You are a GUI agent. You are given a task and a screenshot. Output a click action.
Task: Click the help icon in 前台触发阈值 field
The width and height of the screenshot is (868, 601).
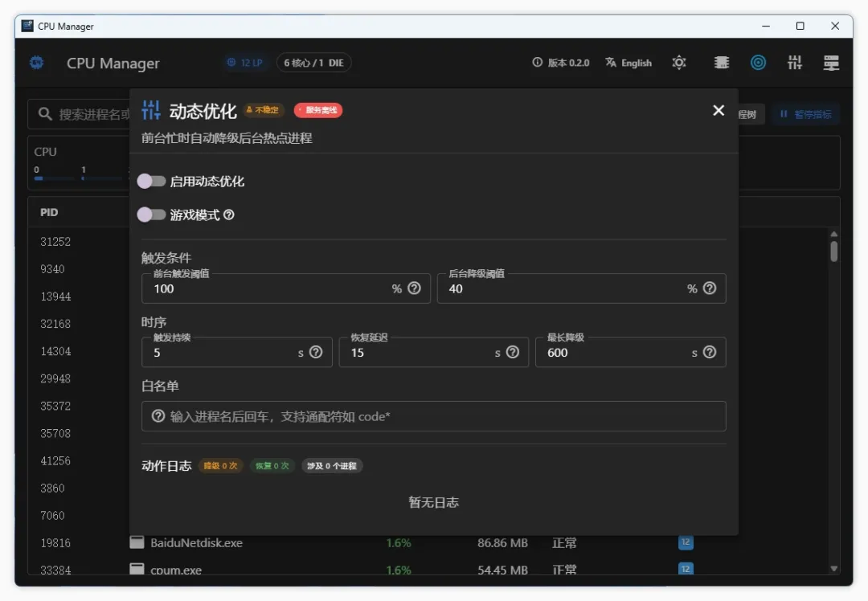414,288
